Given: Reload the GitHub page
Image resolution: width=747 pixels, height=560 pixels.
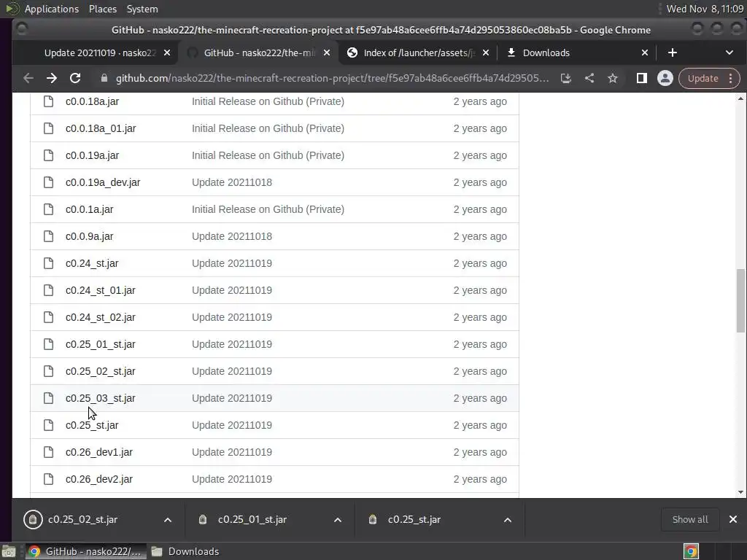Looking at the screenshot, I should 75,78.
